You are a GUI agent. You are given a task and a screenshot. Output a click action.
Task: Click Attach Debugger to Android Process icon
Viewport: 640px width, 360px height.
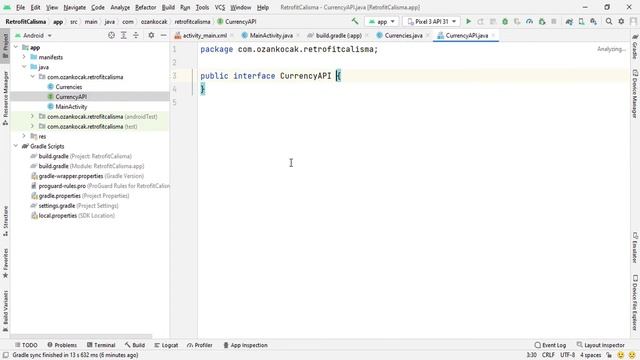[542, 21]
